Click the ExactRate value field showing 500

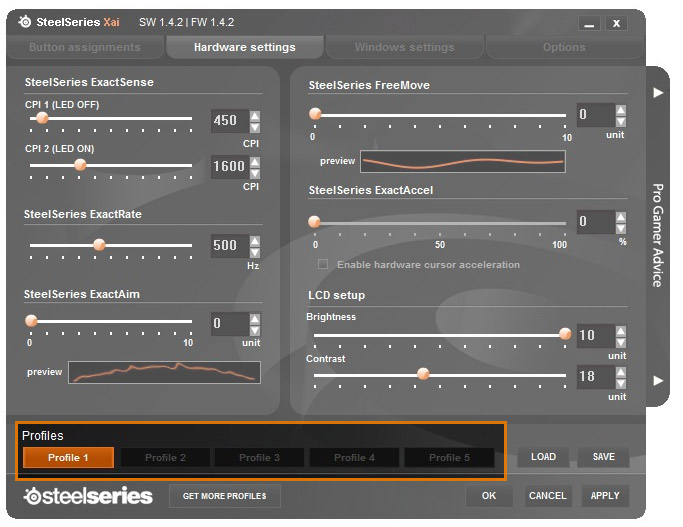coord(230,246)
